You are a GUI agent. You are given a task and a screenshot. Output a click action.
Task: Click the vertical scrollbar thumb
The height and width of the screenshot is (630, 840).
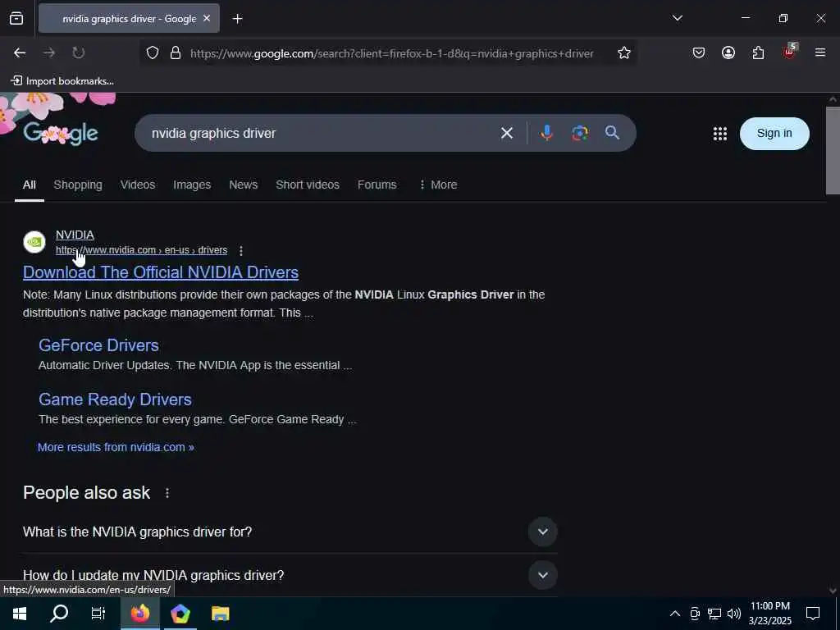[833, 151]
